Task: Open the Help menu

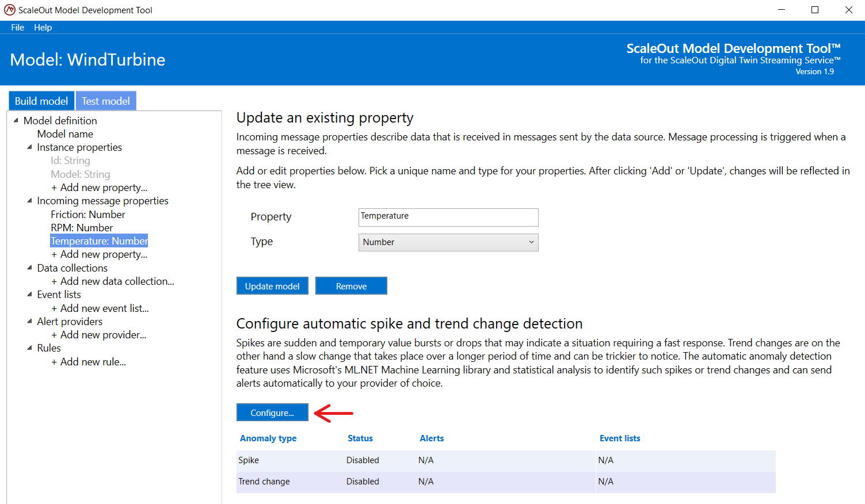Action: coord(43,27)
